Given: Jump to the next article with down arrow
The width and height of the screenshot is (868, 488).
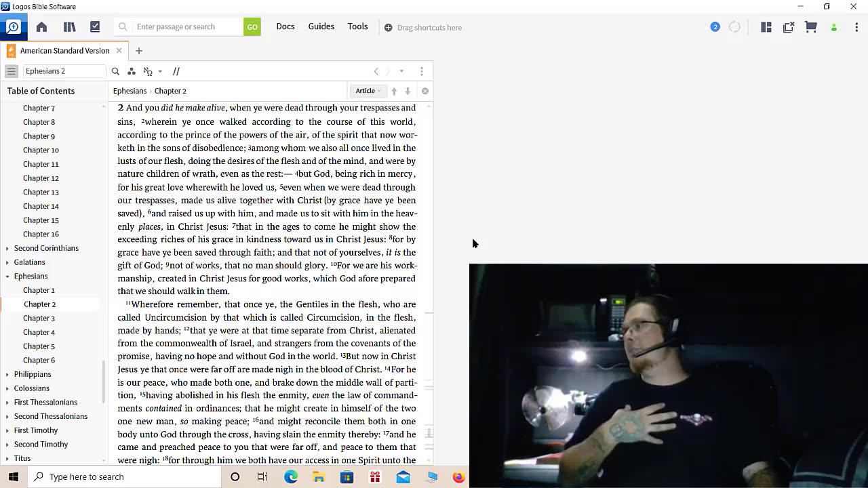Looking at the screenshot, I should tap(408, 91).
